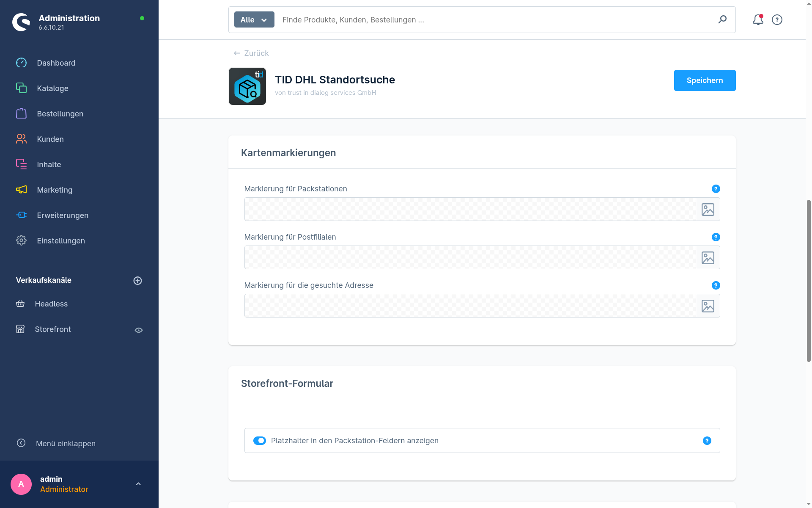Show help for Markierung für Packstationen
This screenshot has width=812, height=508.
pos(716,189)
